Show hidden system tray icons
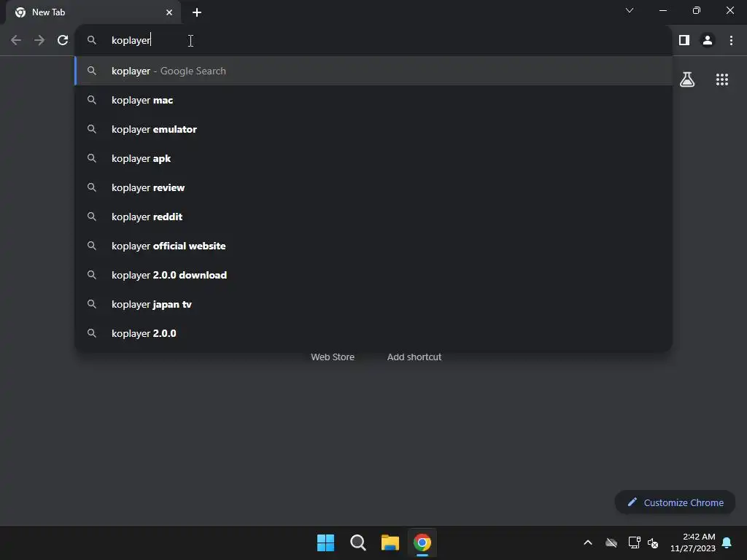 point(588,542)
